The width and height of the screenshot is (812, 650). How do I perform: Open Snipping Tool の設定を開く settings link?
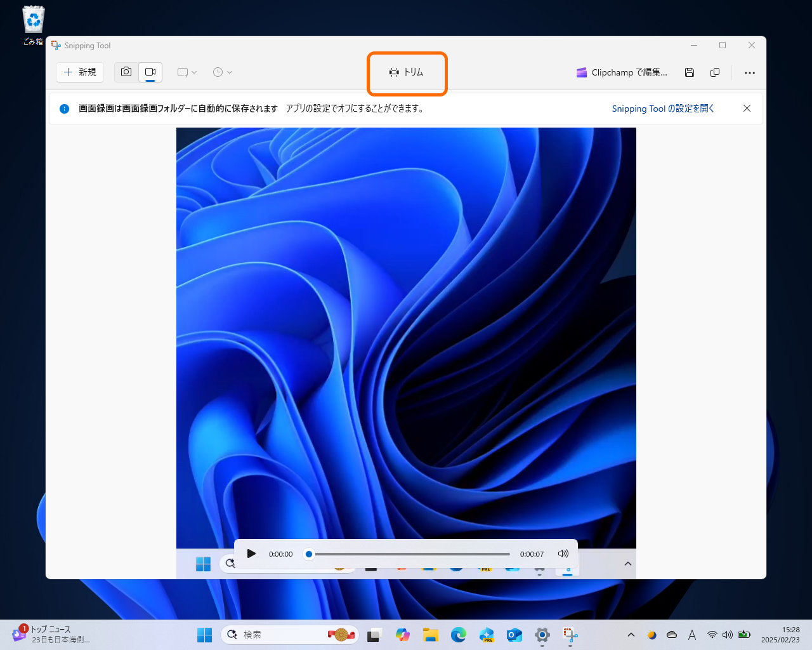pos(662,108)
